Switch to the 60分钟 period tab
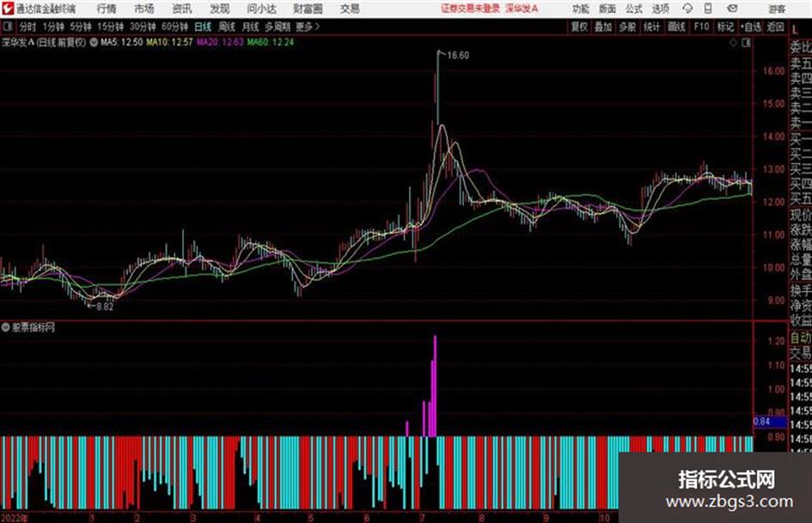Screen dimensions: 812x523 tap(174, 27)
